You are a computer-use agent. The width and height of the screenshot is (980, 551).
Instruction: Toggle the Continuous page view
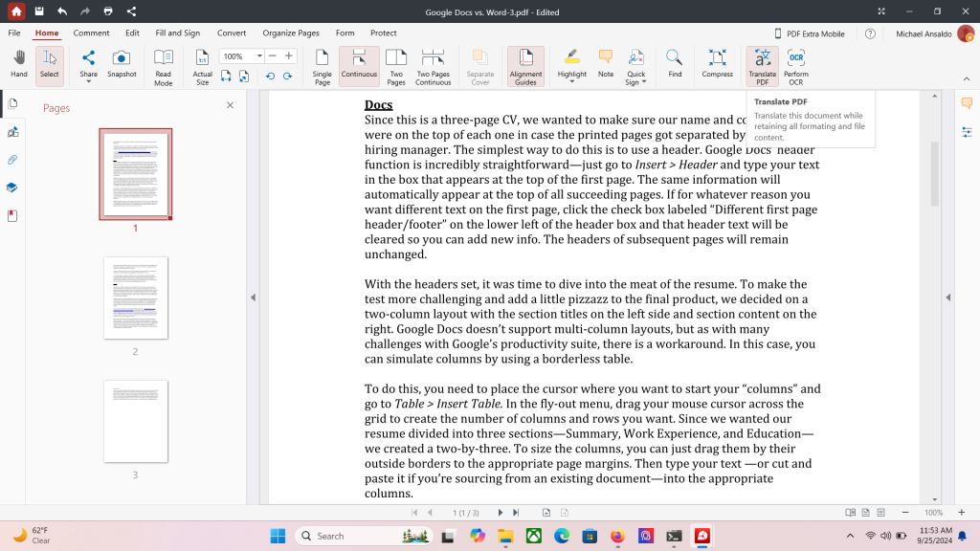click(359, 64)
